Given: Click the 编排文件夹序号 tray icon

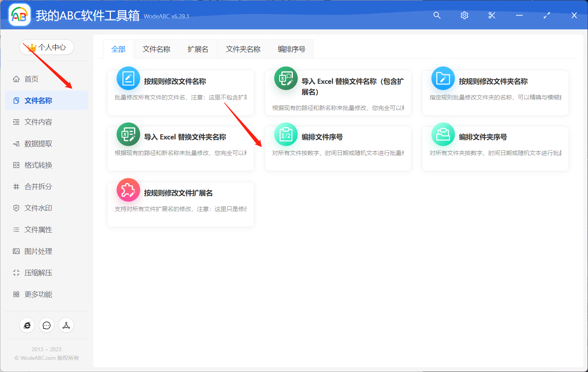Looking at the screenshot, I should coord(442,134).
